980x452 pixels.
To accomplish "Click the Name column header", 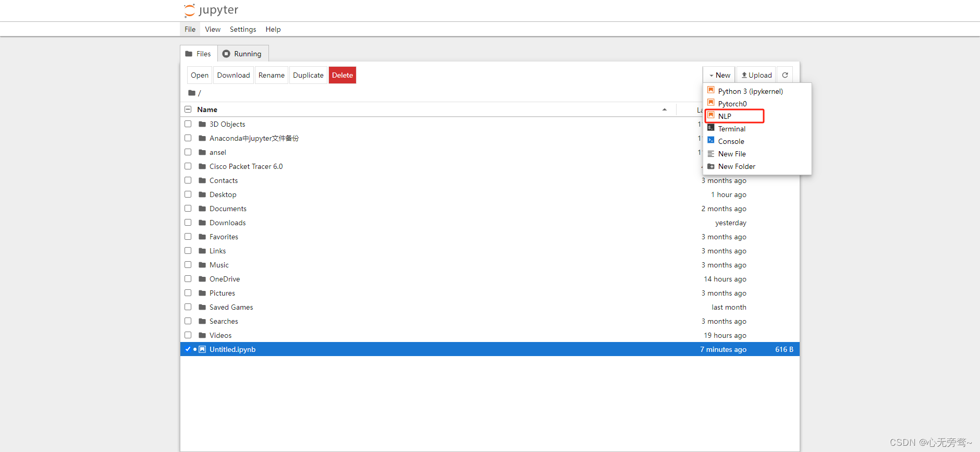I will [x=207, y=109].
